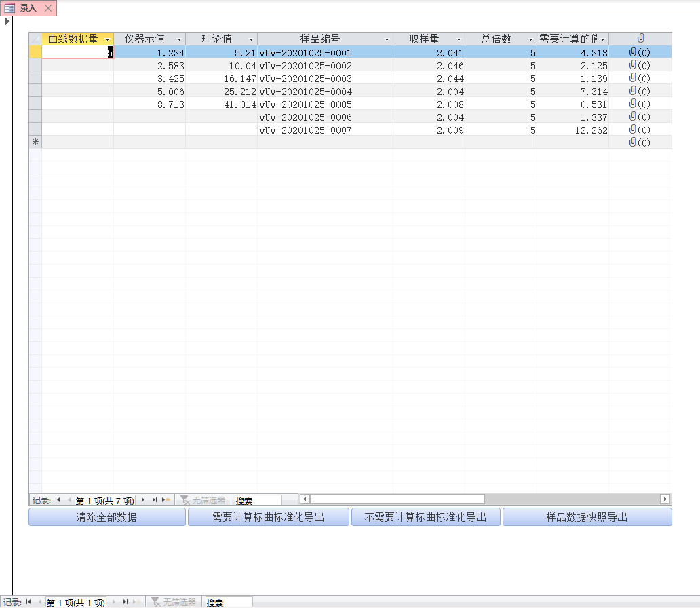700x608 pixels.
Task: Click the form icon on 录入 tab
Action: (9, 8)
